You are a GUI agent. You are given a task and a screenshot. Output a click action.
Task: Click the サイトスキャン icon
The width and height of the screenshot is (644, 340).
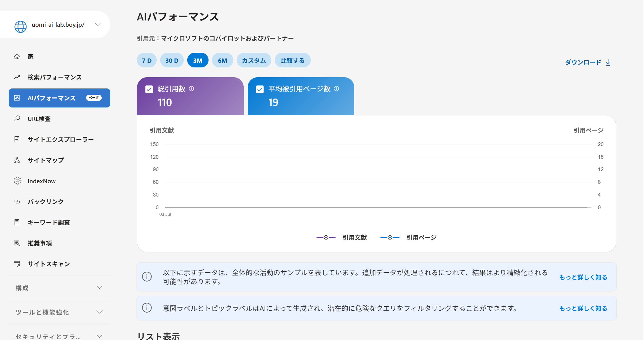pos(17,264)
